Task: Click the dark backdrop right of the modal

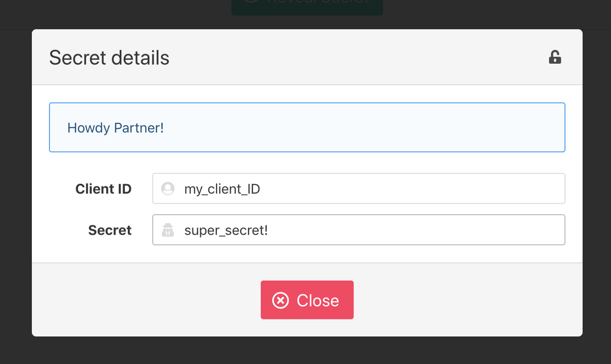Action: 597,183
